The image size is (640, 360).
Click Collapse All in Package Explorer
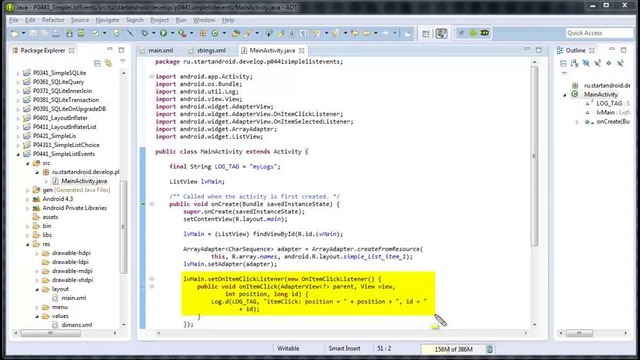pyautogui.click(x=97, y=63)
